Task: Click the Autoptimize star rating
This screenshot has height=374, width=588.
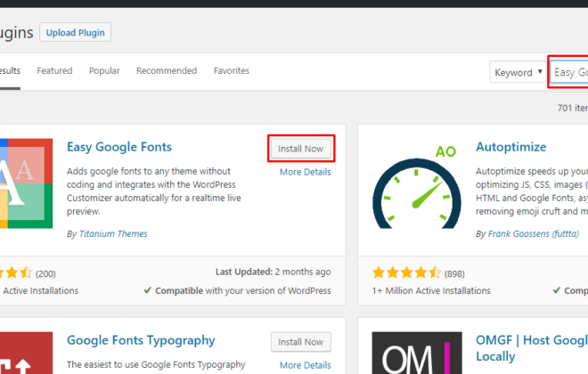Action: tap(406, 272)
